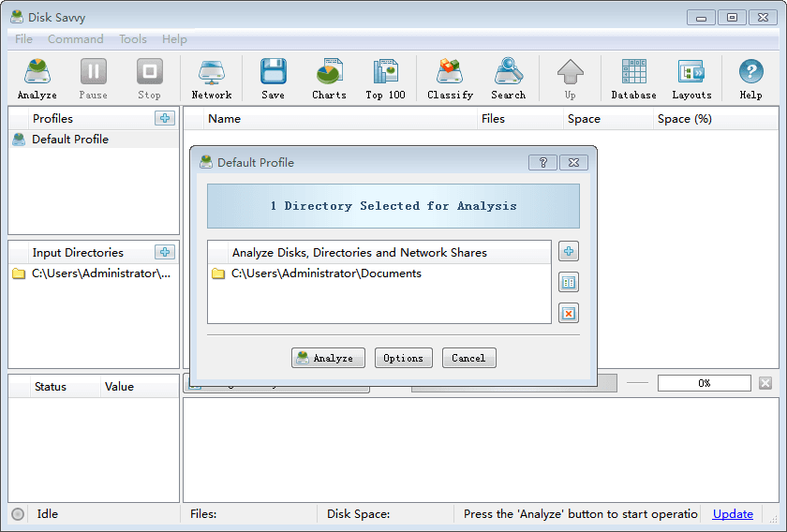Image resolution: width=787 pixels, height=532 pixels.
Task: Open the Top 100 tool
Action: pos(385,79)
